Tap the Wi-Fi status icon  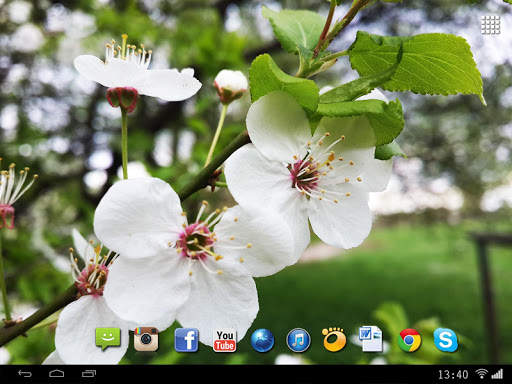point(481,374)
